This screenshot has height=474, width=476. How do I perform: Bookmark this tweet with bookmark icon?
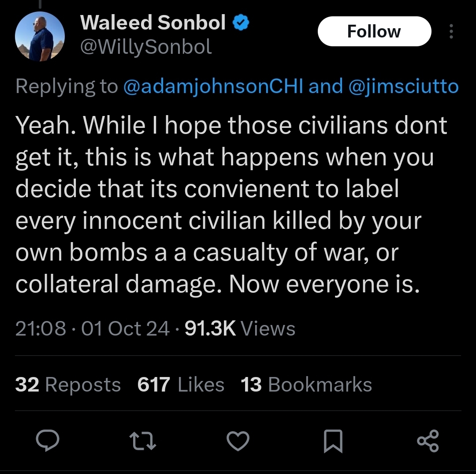point(333,441)
